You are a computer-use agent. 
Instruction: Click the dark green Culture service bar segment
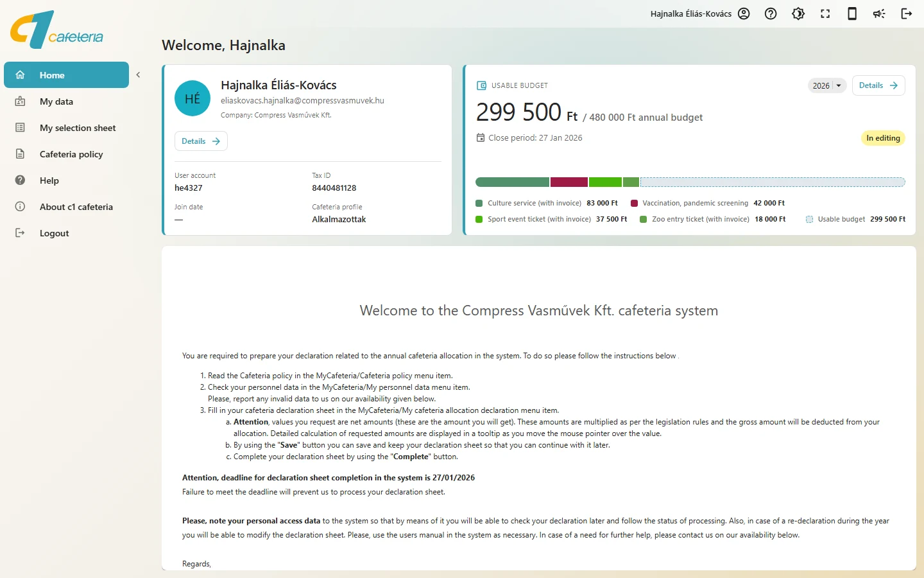pyautogui.click(x=512, y=182)
